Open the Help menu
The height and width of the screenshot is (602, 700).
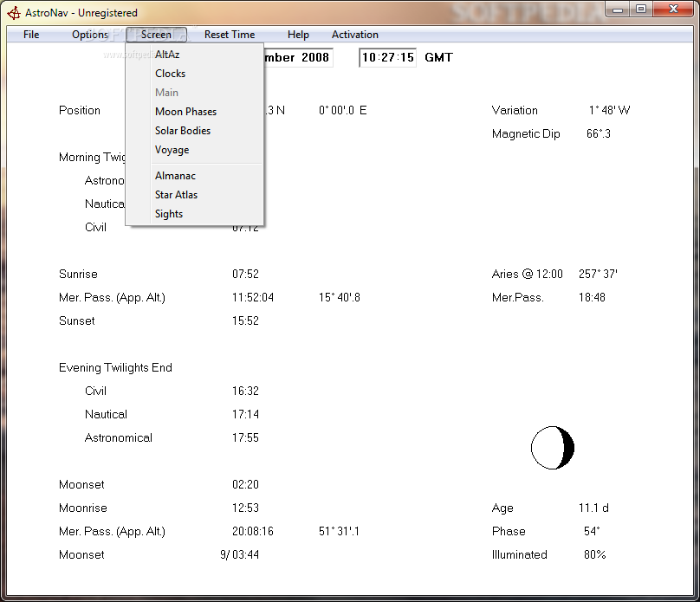pyautogui.click(x=298, y=35)
